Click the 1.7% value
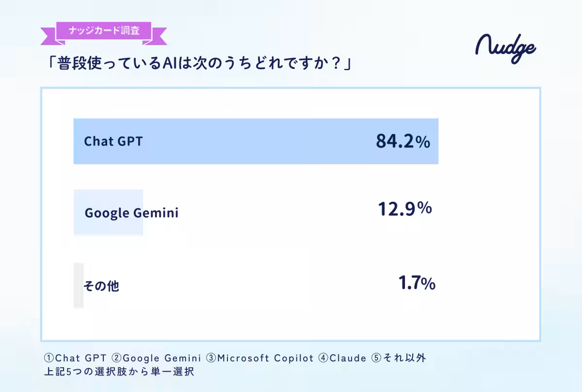The height and width of the screenshot is (392, 582). tap(417, 283)
